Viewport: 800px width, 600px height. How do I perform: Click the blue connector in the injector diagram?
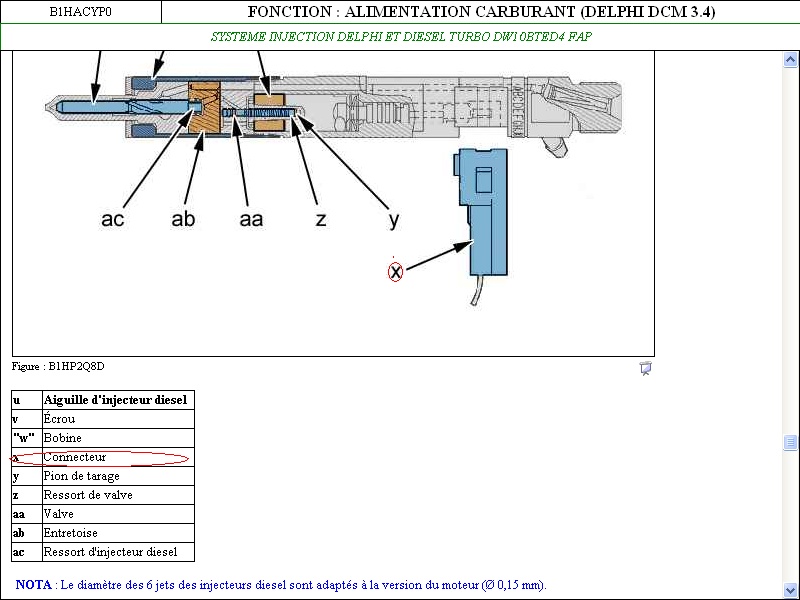pyautogui.click(x=481, y=212)
